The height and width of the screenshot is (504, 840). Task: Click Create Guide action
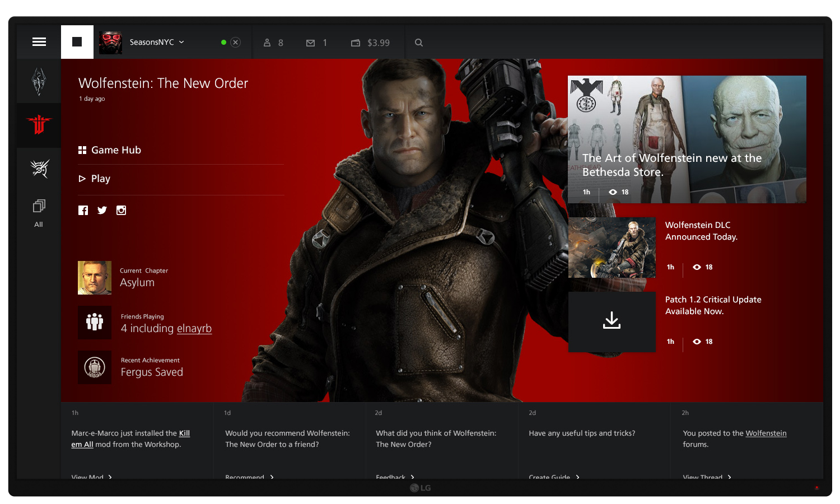point(554,477)
